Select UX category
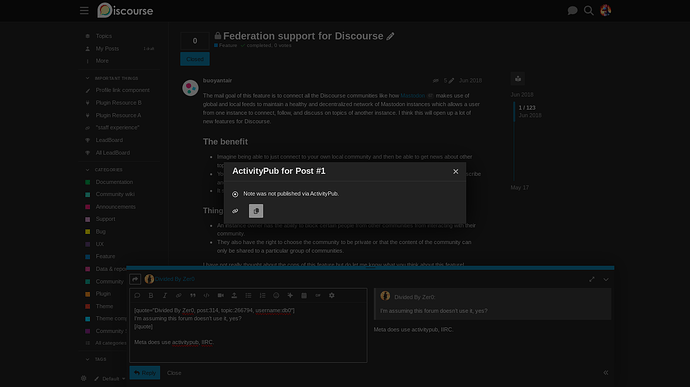 point(99,244)
